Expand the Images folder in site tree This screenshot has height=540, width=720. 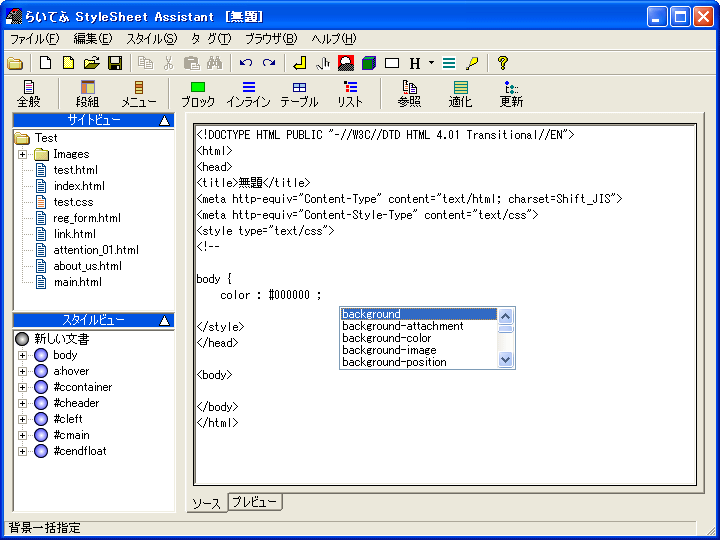pyautogui.click(x=22, y=154)
